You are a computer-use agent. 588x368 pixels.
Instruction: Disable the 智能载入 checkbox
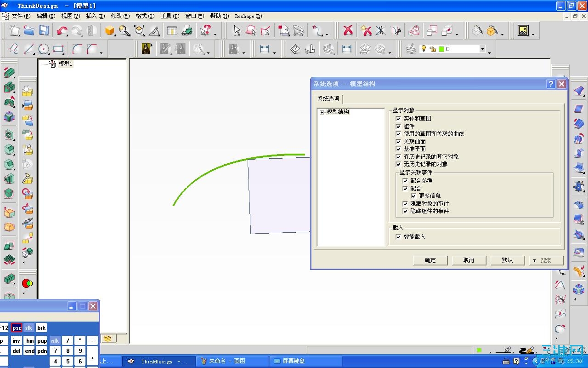[398, 237]
